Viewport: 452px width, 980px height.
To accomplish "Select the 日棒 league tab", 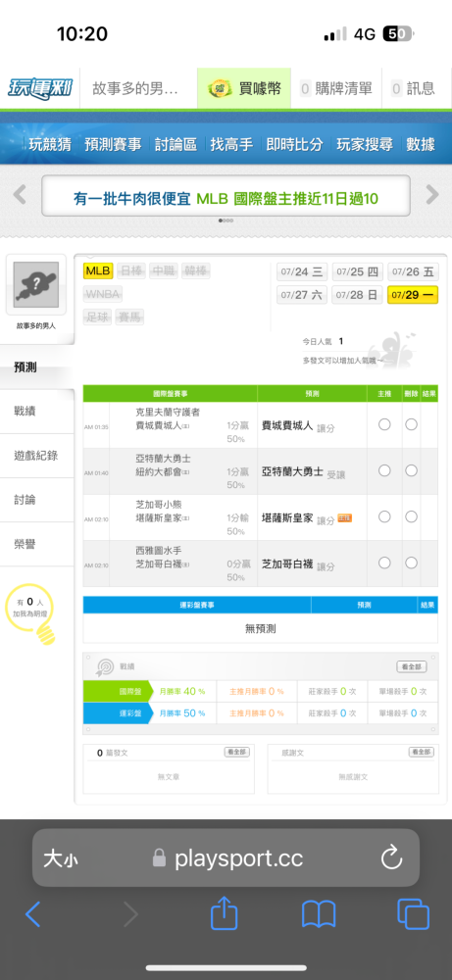I will click(x=130, y=271).
